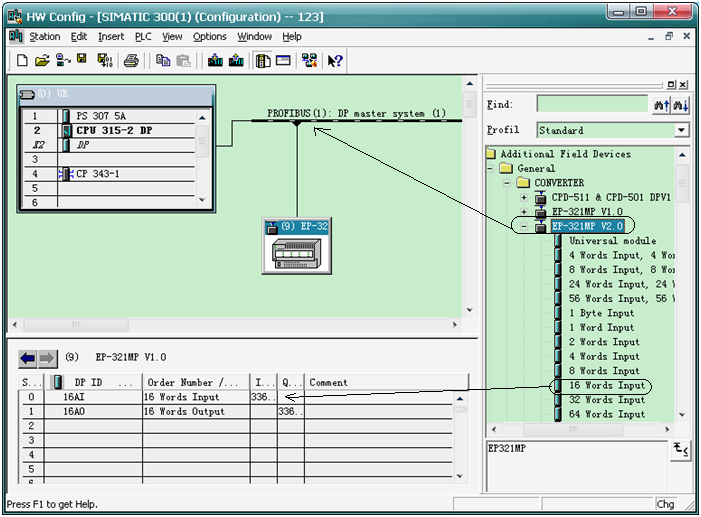Click the context Help arrow icon
Viewport: 701px width, 517px height.
(335, 61)
